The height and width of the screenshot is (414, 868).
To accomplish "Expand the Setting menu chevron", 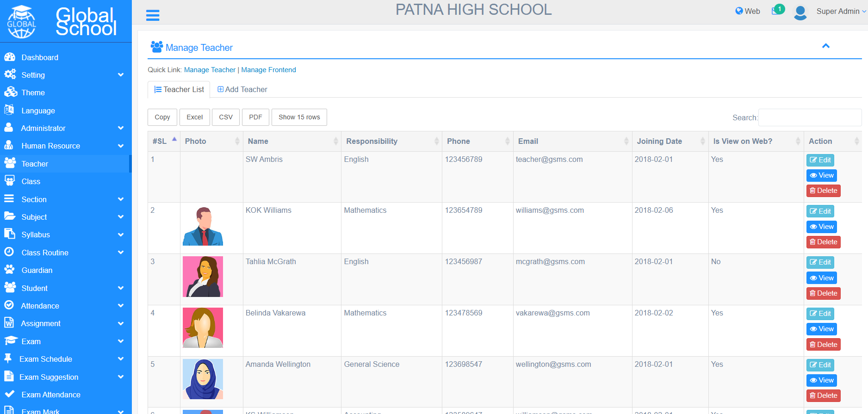I will click(121, 75).
